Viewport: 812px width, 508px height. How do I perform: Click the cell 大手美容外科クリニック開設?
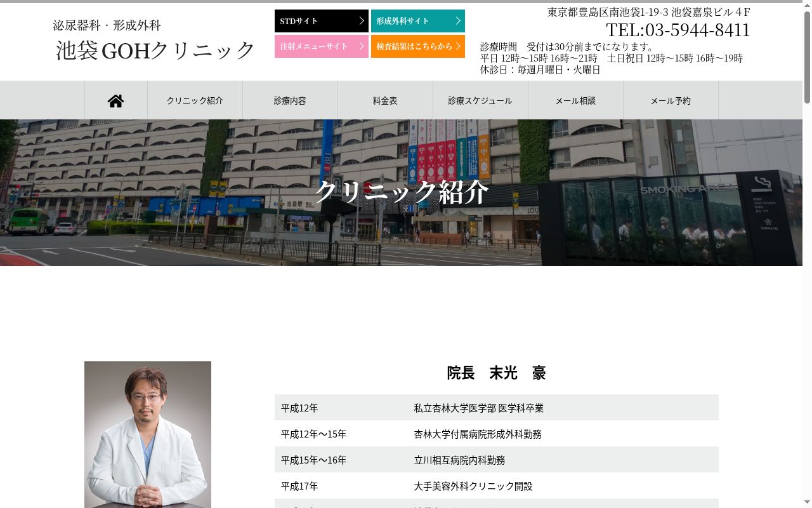click(473, 486)
